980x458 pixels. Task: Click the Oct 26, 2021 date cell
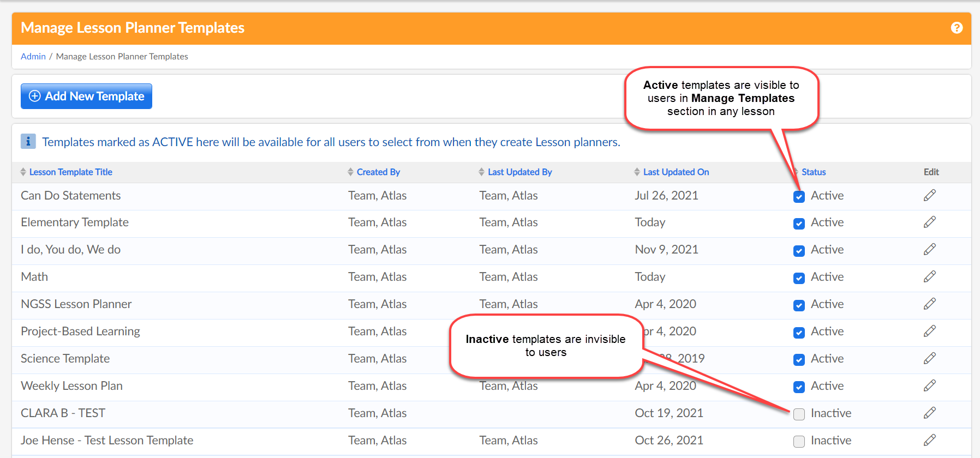669,441
